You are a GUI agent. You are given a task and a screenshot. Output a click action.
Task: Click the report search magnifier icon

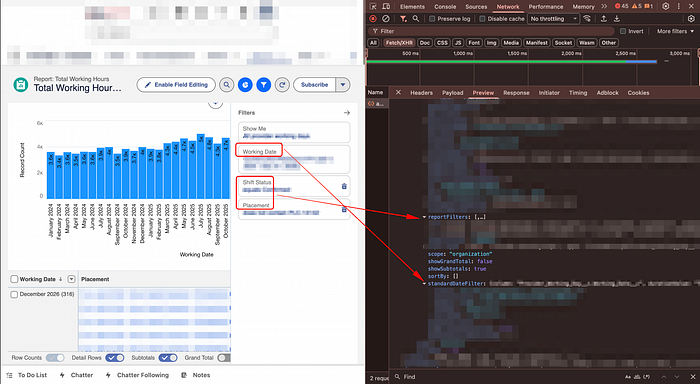click(227, 84)
